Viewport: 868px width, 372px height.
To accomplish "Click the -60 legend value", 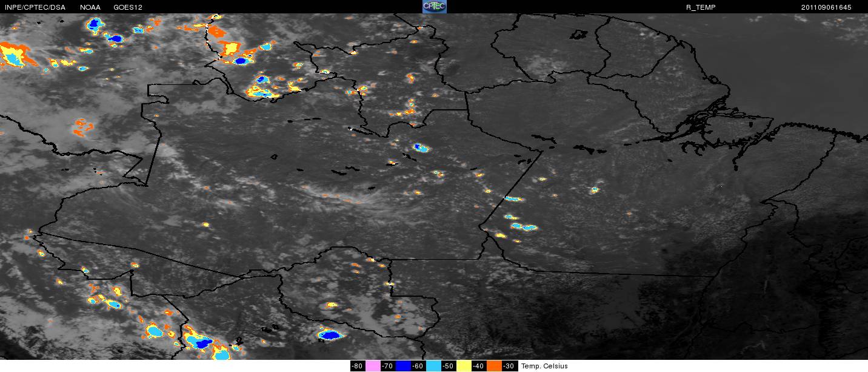I will [x=418, y=366].
